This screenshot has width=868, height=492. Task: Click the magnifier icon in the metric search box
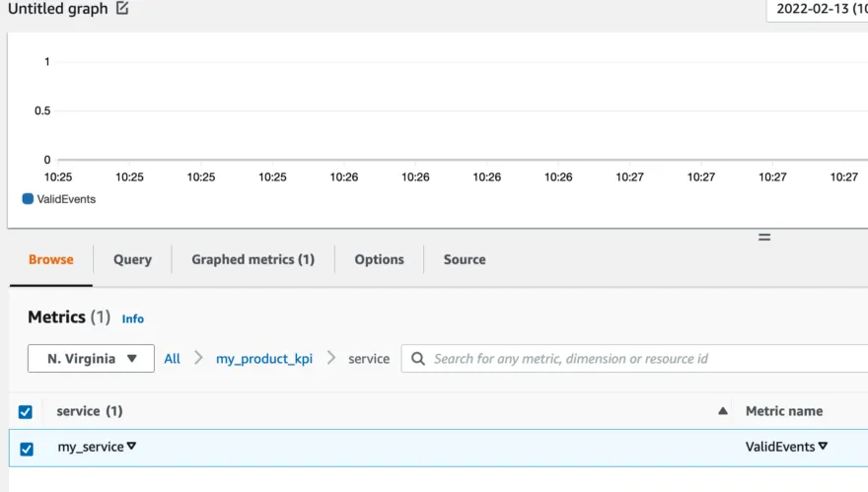(x=418, y=359)
